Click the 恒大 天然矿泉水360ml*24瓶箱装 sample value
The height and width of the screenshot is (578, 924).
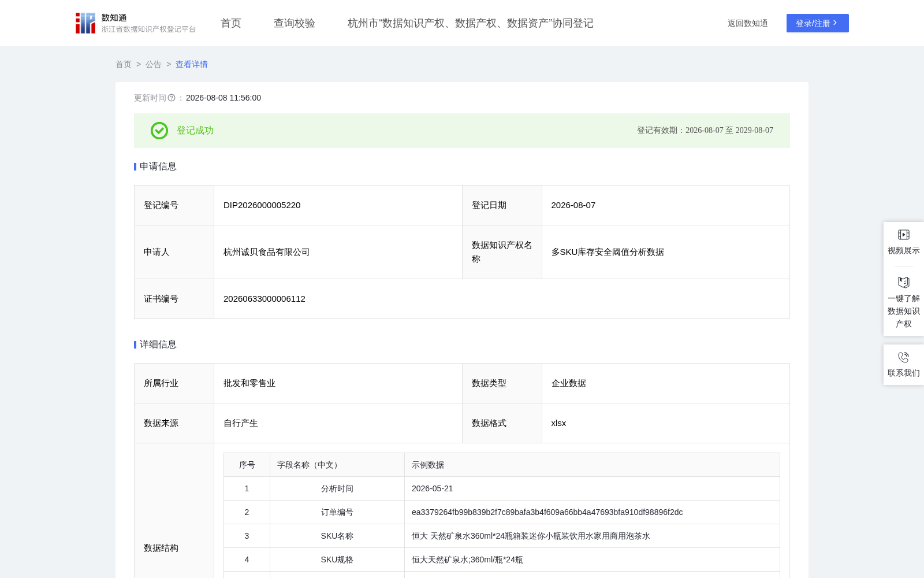(x=531, y=536)
